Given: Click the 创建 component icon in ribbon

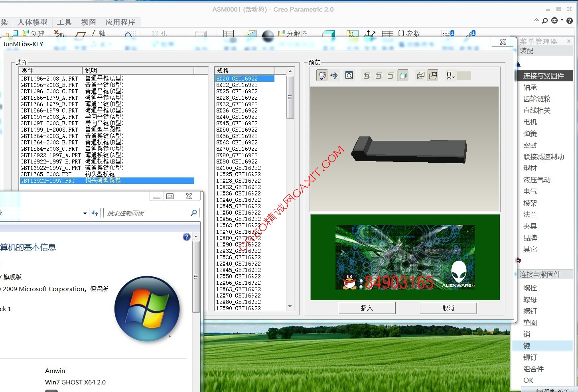Looking at the screenshot, I should click(34, 33).
